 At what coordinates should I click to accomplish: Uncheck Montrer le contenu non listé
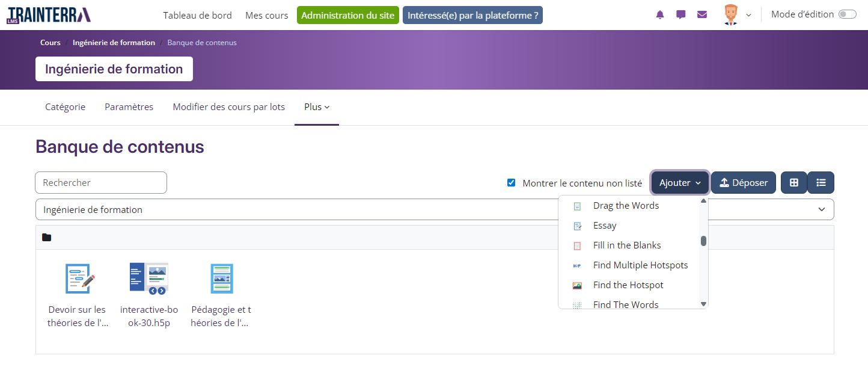coord(511,183)
